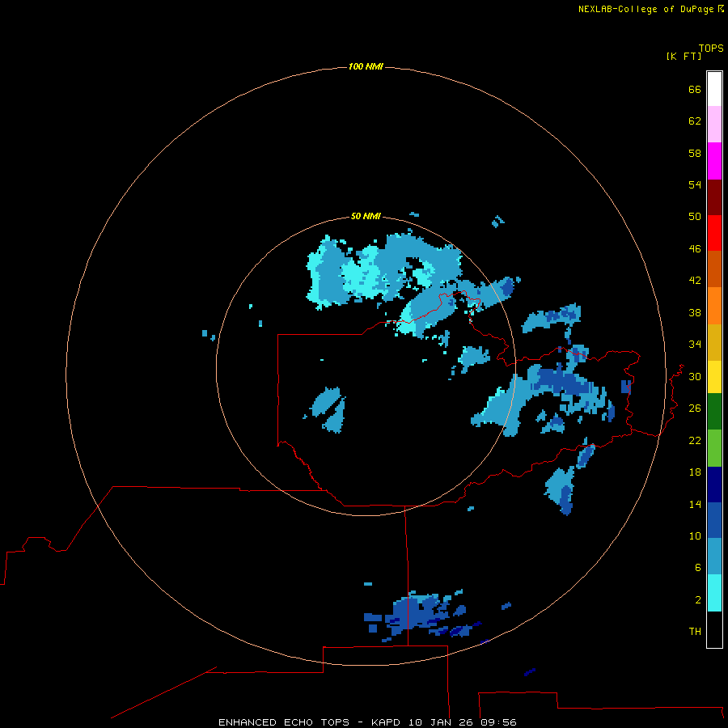
Task: Click the gold 38 kft legend swatch
Action: pos(714,341)
